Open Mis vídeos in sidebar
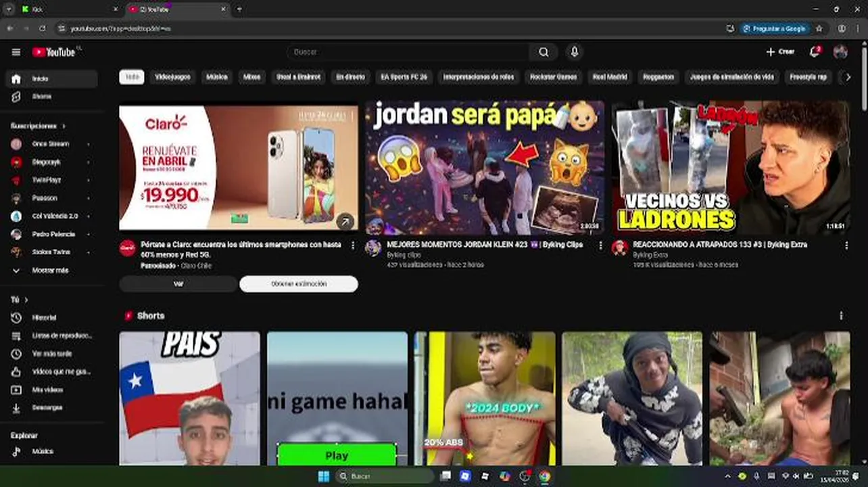The image size is (868, 487). pos(51,390)
